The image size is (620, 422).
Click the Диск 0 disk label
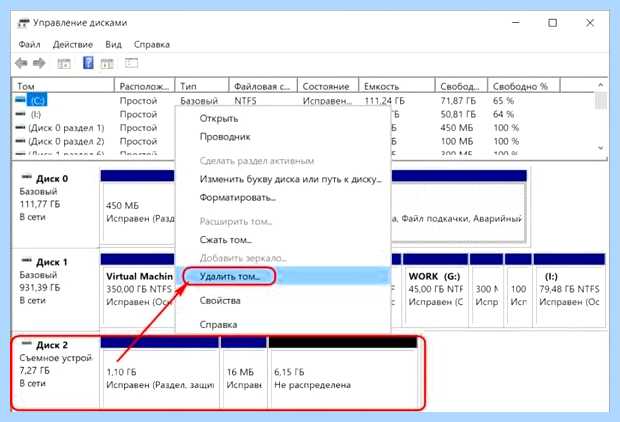tap(52, 179)
